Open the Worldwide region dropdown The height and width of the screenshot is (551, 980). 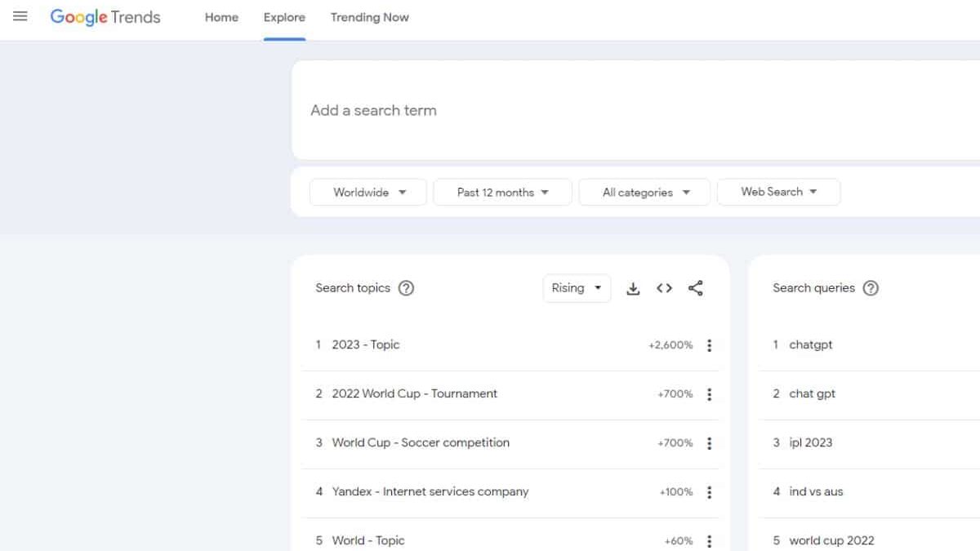368,193
